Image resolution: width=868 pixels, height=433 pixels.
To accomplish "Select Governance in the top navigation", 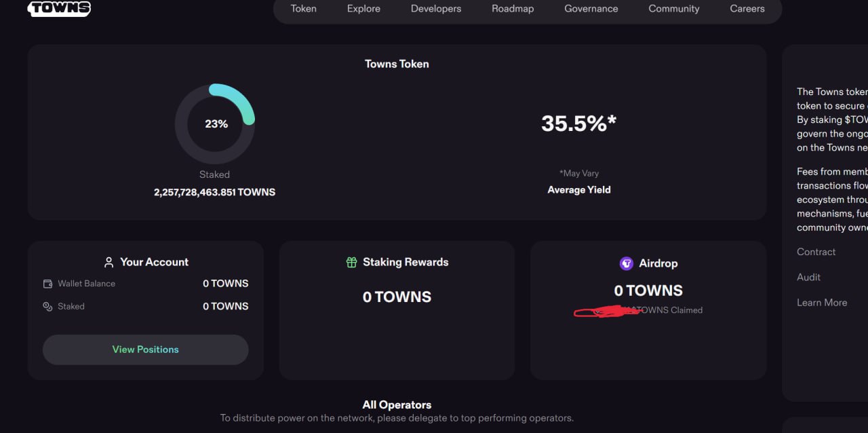I will point(591,9).
